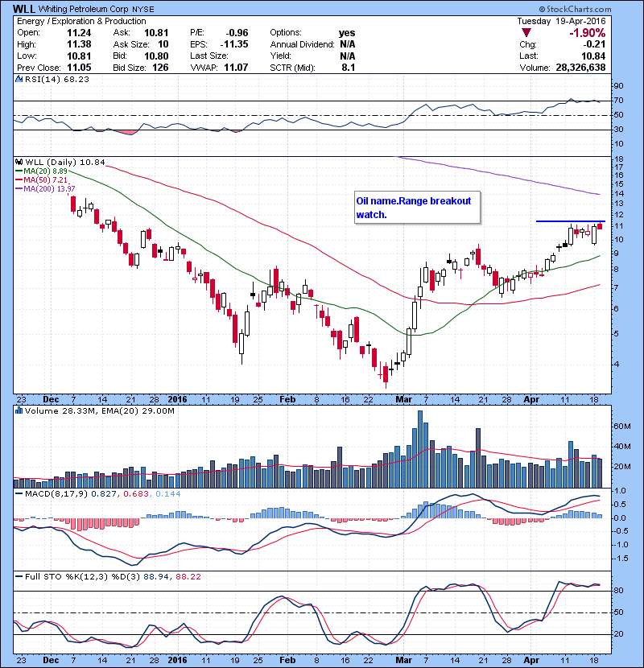The width and height of the screenshot is (644, 668).
Task: Click the purple MA(200) legend dash
Action: [19, 188]
